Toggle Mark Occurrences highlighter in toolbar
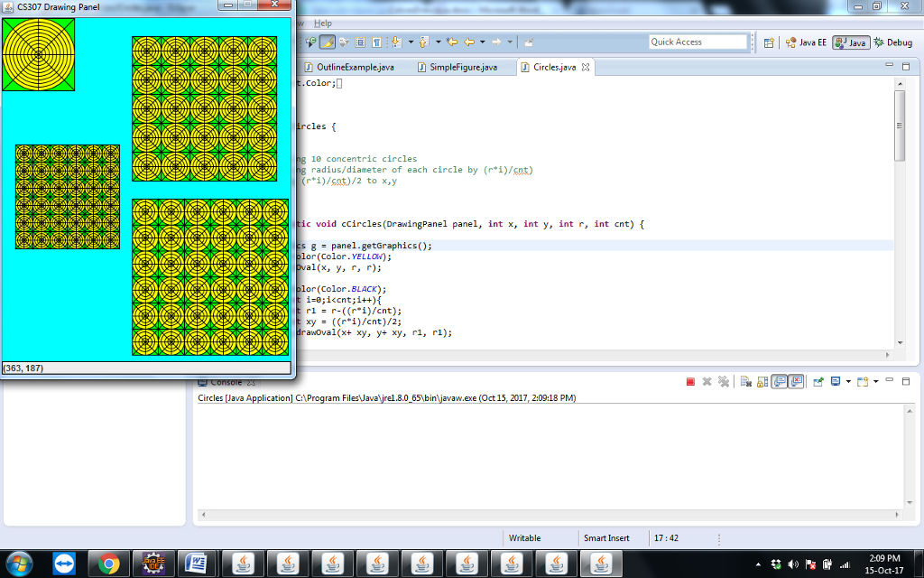924x578 pixels. click(328, 42)
